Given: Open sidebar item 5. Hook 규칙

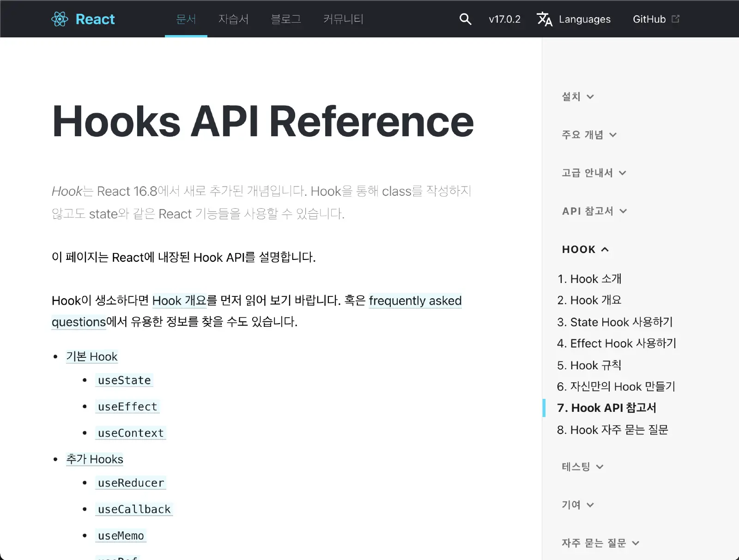Looking at the screenshot, I should (589, 365).
